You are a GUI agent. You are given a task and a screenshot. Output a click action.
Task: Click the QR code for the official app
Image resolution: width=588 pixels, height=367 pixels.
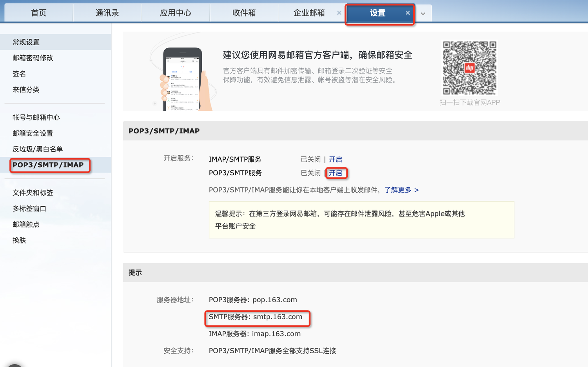click(x=470, y=68)
